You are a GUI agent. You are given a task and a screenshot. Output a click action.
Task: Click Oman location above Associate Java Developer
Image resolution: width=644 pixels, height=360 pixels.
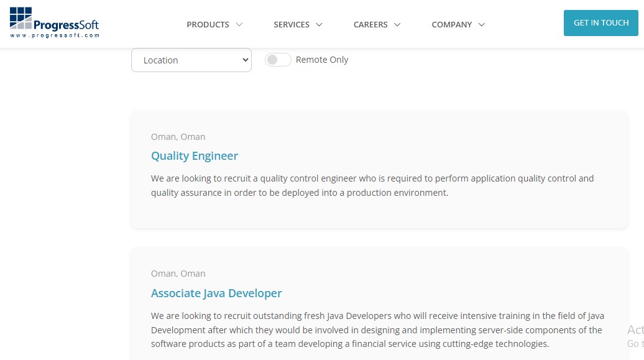coord(178,274)
